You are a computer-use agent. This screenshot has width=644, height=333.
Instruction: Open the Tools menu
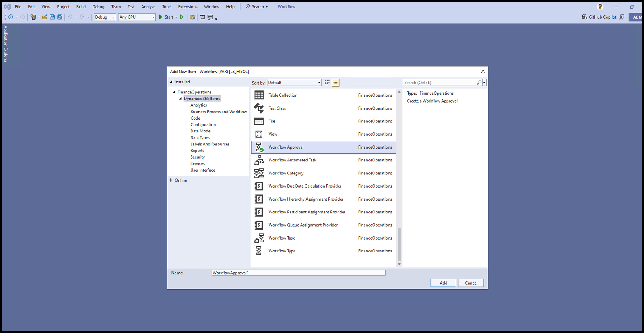point(167,6)
